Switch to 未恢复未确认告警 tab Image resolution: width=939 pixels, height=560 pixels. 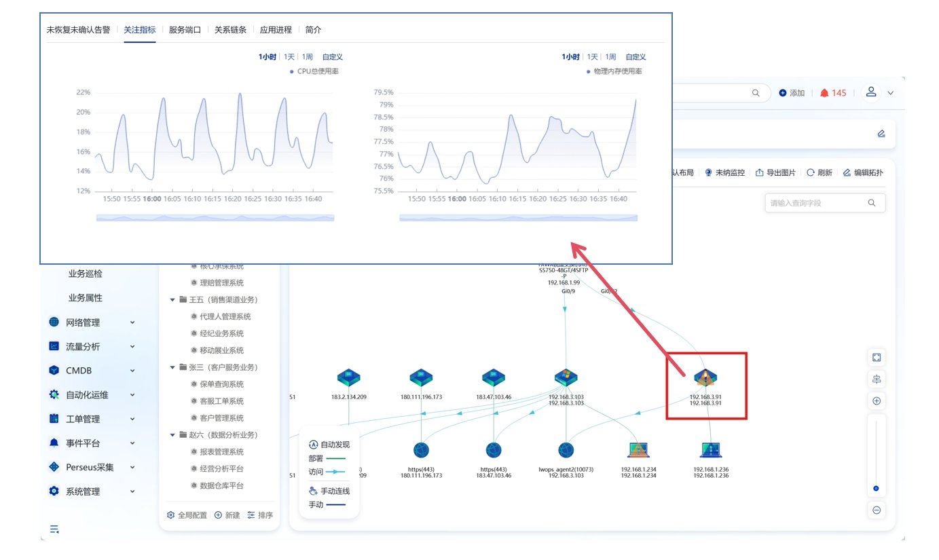78,30
